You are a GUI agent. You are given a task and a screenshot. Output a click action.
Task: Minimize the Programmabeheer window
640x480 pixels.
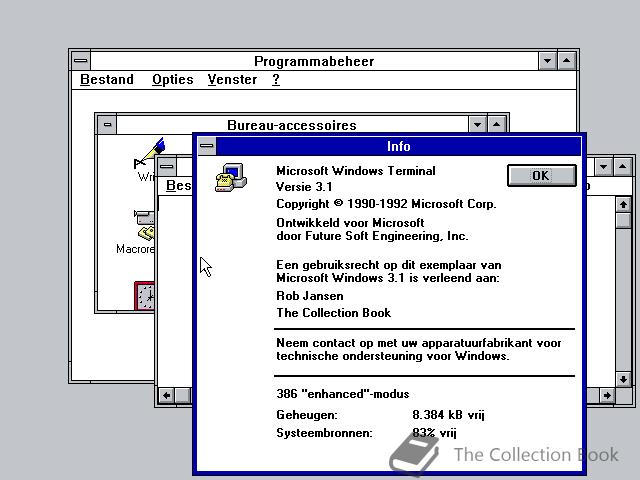click(547, 61)
